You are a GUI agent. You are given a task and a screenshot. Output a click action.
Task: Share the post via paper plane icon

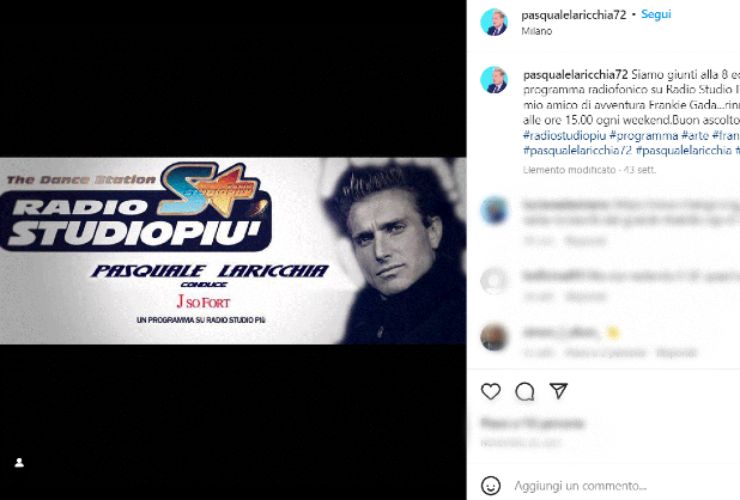(559, 390)
